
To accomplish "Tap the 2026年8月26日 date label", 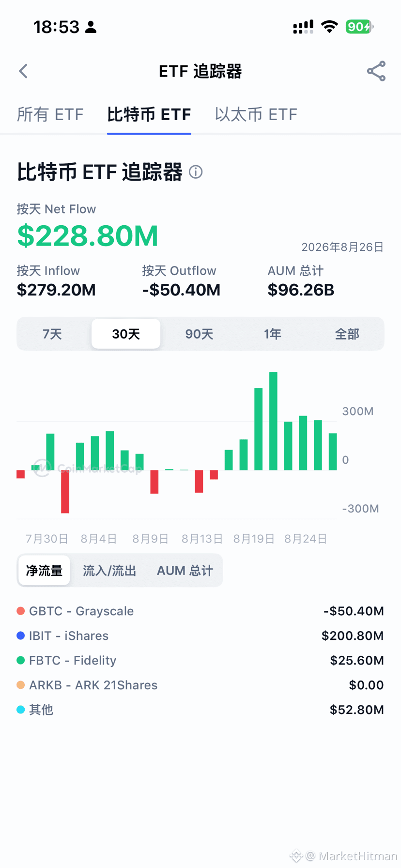I will [x=342, y=247].
